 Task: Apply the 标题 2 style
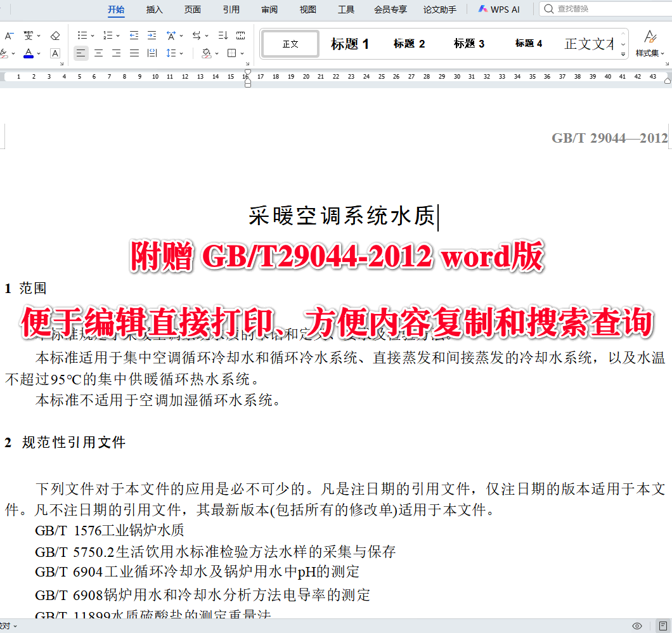(x=410, y=44)
